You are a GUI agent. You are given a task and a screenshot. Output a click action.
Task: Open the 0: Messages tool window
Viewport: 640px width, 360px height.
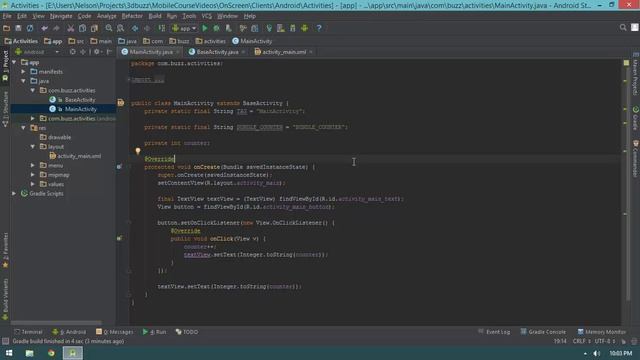point(115,332)
